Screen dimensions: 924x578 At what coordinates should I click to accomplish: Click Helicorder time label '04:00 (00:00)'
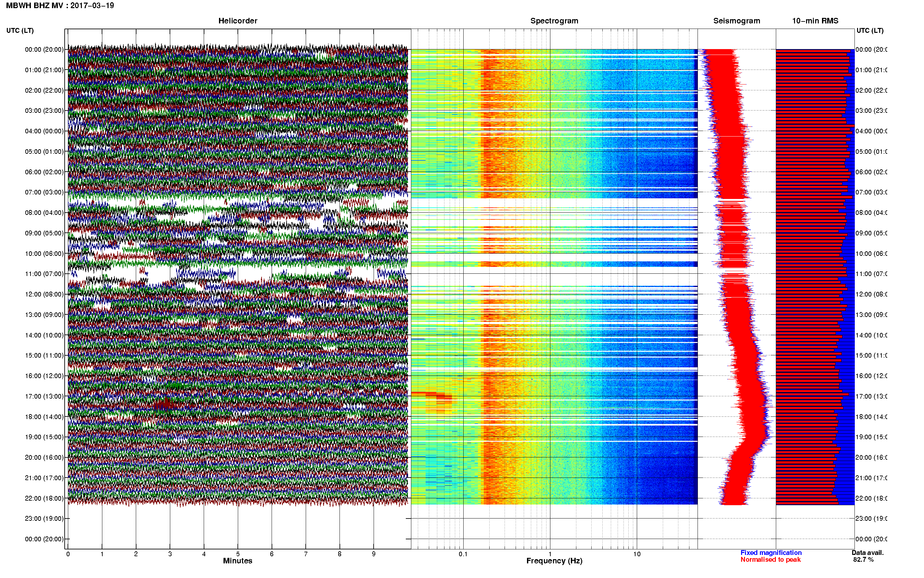click(44, 131)
